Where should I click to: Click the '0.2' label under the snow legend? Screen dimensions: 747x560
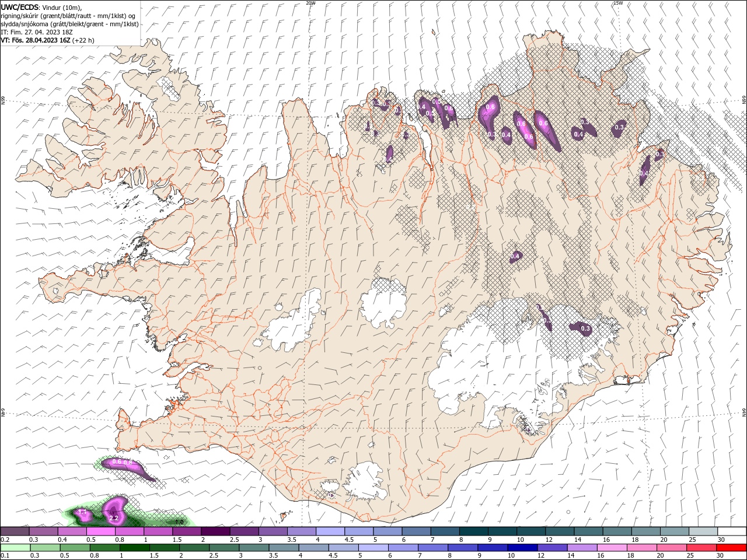(x=5, y=540)
